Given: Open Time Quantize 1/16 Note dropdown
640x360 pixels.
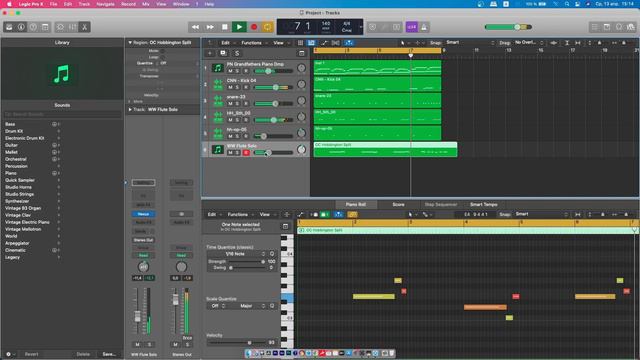Looking at the screenshot, I should click(x=237, y=254).
